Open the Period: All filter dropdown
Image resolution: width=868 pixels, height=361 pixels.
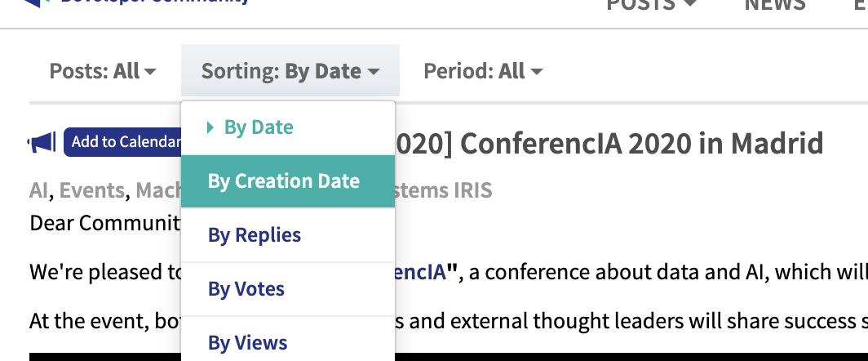[x=483, y=71]
